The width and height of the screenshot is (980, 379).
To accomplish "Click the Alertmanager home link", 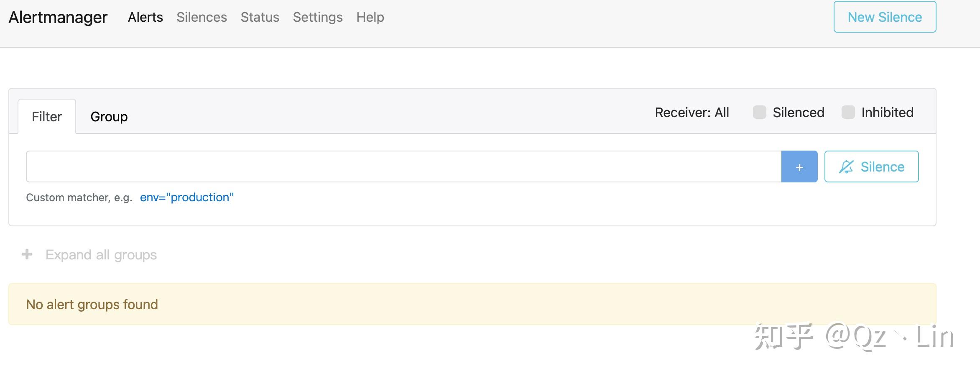I will (x=58, y=17).
